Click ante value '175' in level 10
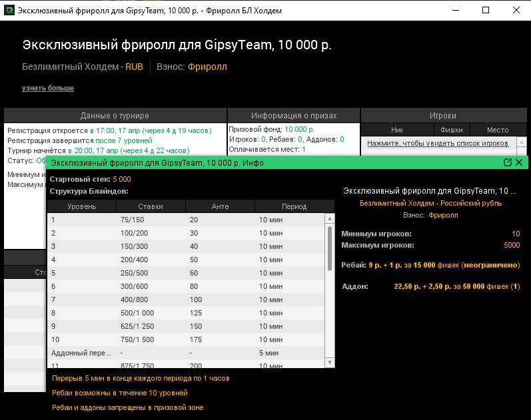The image size is (531, 420). 196,339
